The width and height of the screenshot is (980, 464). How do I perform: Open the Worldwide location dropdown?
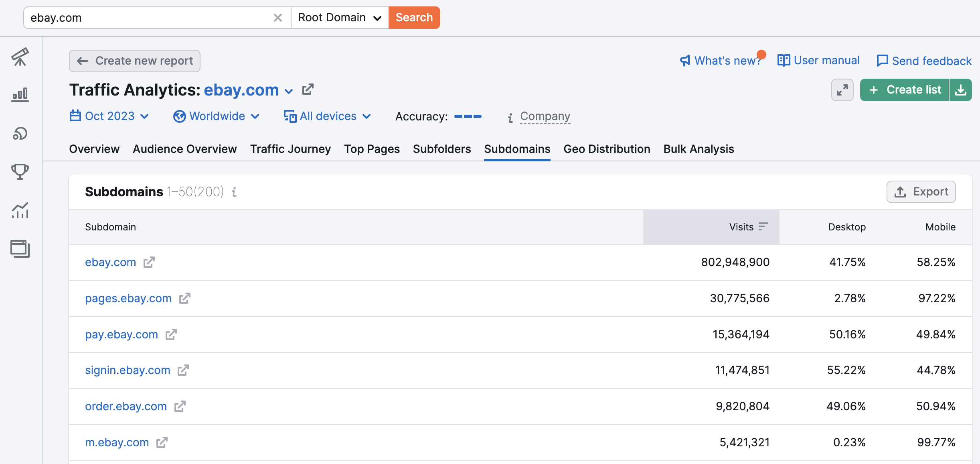(x=217, y=116)
